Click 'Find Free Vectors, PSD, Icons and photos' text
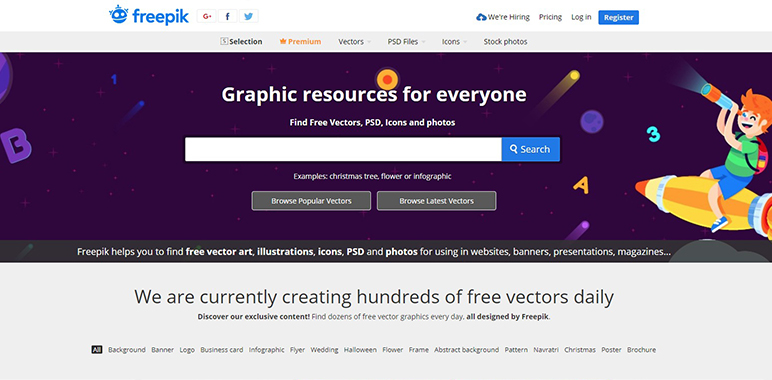Screen dimensions: 772x380 [372, 122]
